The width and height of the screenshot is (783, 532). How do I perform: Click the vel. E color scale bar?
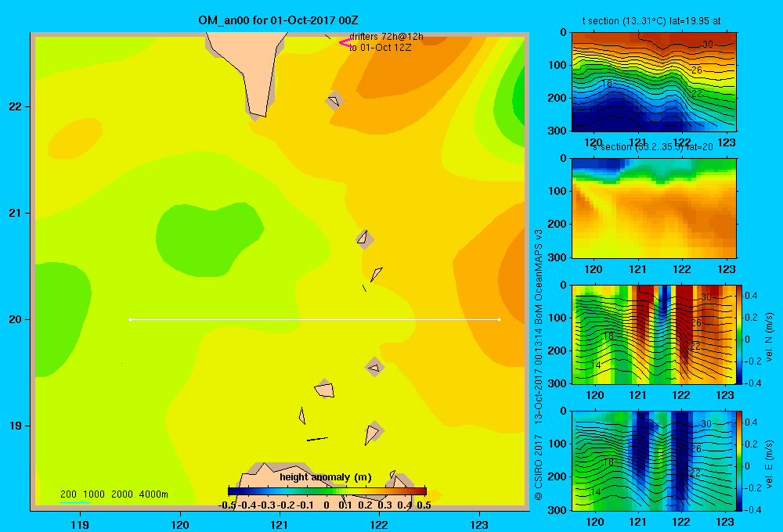tap(740, 461)
